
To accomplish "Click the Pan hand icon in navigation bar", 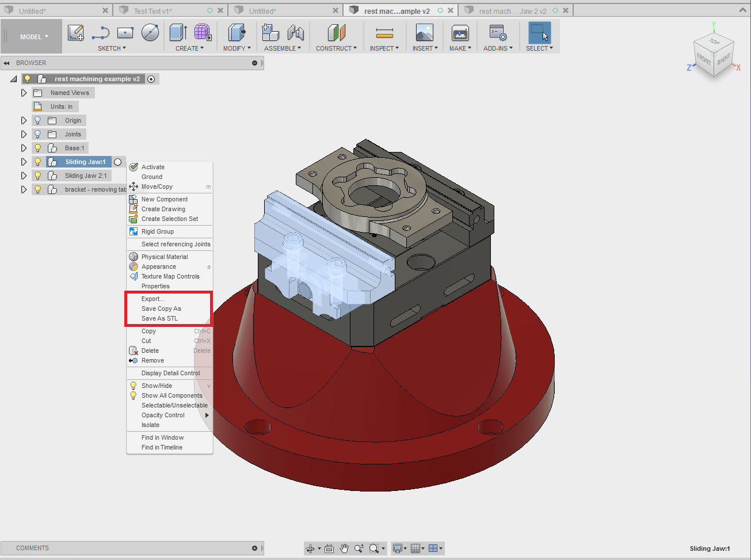I will tap(344, 548).
